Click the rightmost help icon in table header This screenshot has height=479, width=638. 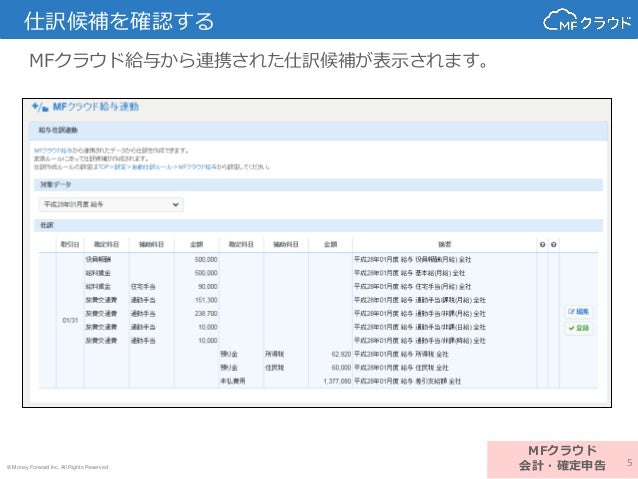click(553, 245)
